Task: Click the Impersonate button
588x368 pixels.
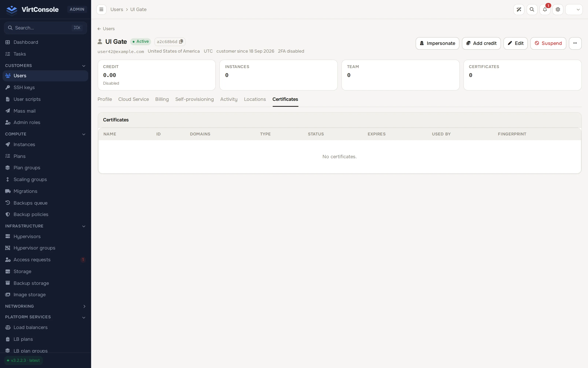Action: tap(437, 43)
